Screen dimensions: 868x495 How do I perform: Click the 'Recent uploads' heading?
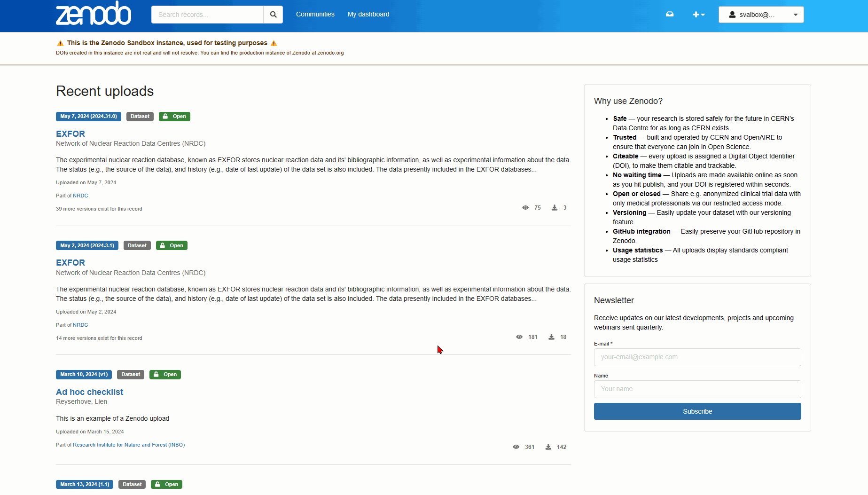[x=105, y=91]
